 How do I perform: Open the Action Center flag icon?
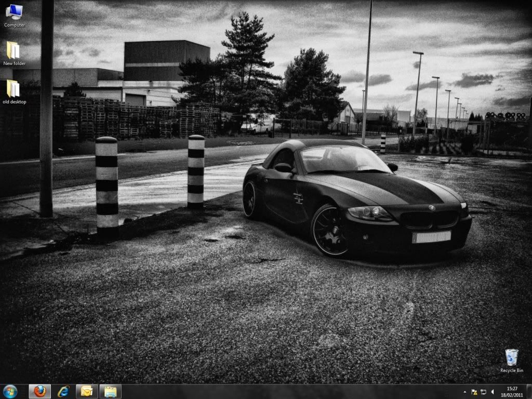[x=474, y=392]
